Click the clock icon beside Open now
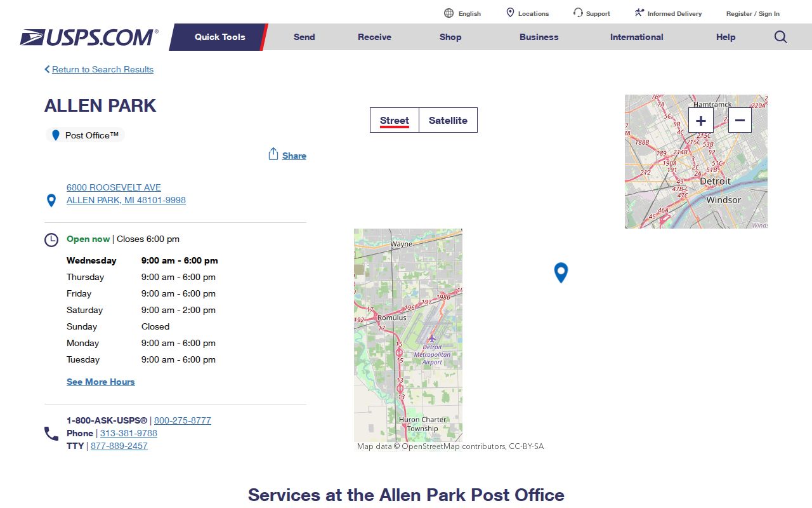The width and height of the screenshot is (812, 508). click(x=51, y=240)
